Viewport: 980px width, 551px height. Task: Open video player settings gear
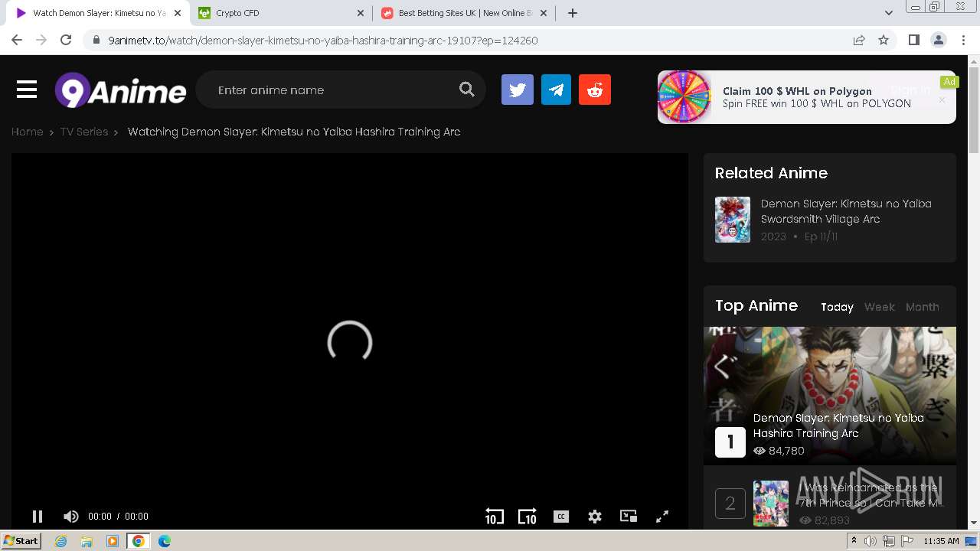click(x=595, y=517)
